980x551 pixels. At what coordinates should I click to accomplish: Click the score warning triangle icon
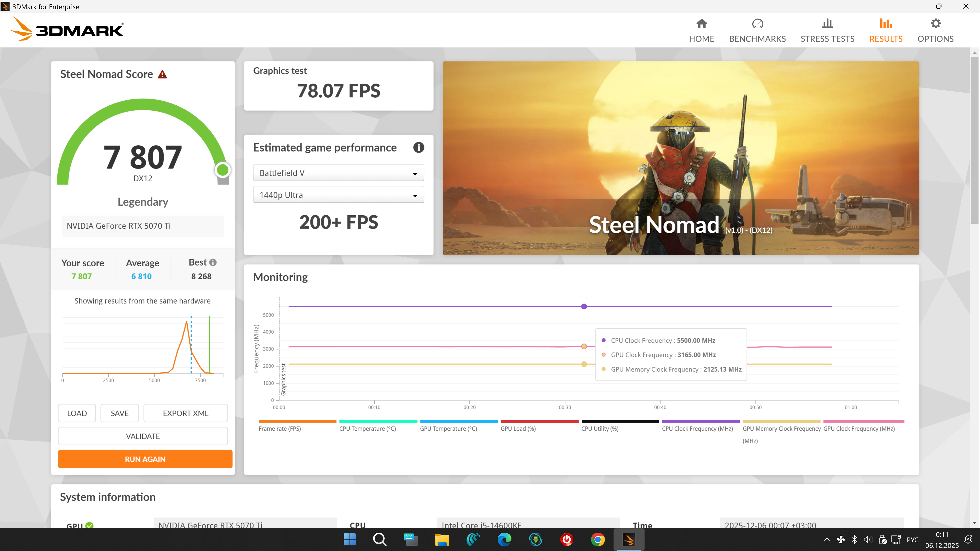click(x=163, y=74)
